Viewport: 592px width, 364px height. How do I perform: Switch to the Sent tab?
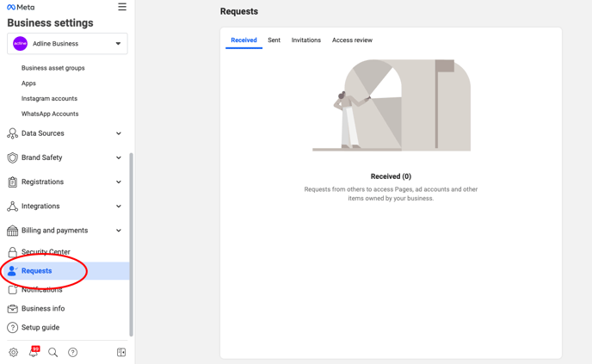tap(274, 40)
